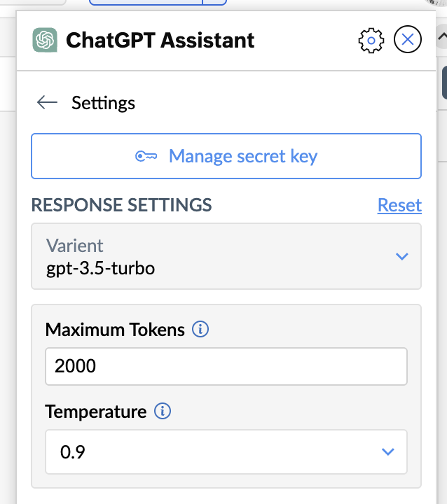The image size is (447, 504).
Task: Open the Manage secret key button
Action: (x=226, y=156)
